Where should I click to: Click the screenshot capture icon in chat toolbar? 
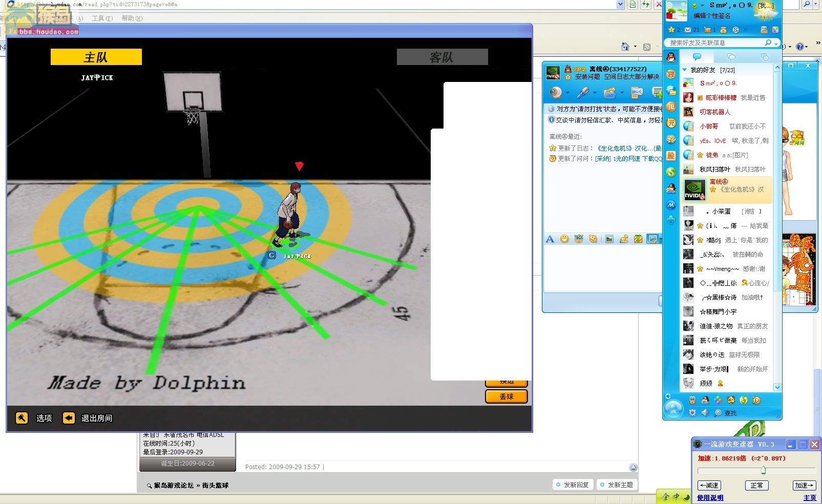click(652, 239)
